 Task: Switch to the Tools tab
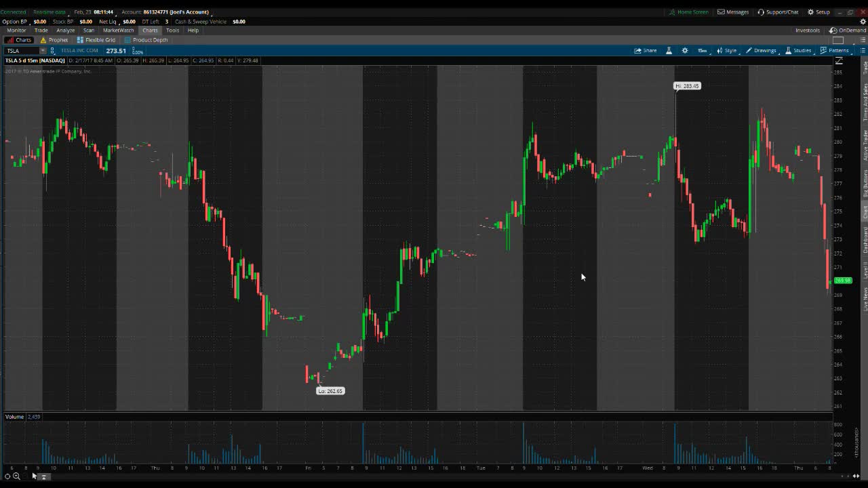click(172, 30)
